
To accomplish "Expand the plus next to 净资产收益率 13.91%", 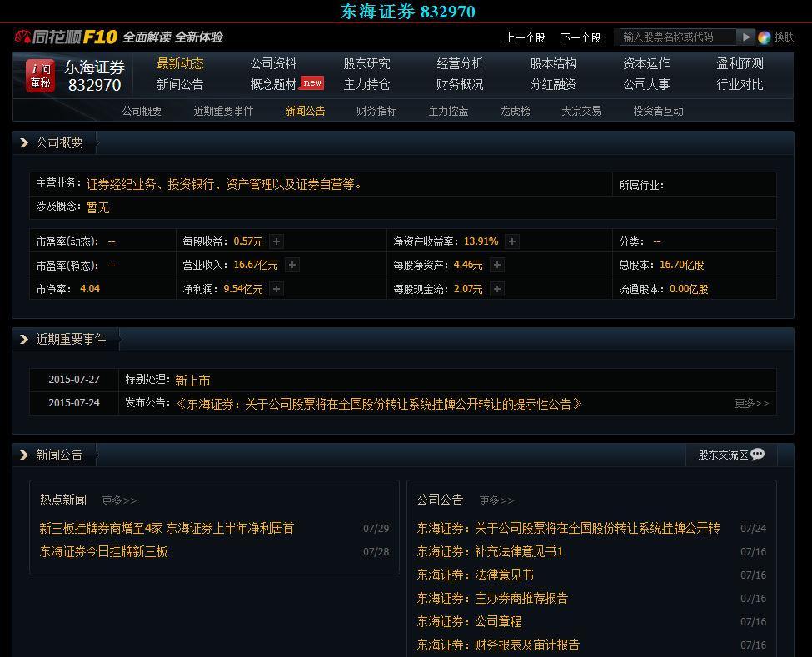I will click(x=512, y=241).
